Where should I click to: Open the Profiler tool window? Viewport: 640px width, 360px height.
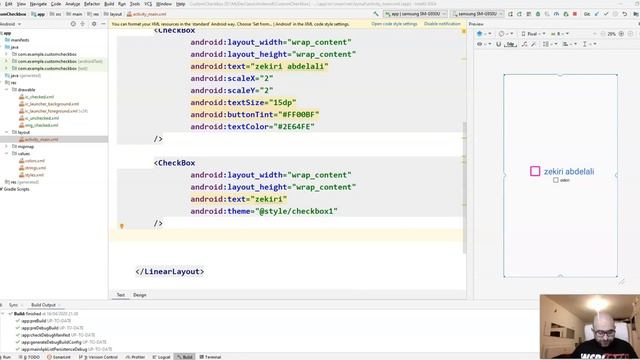point(136,357)
